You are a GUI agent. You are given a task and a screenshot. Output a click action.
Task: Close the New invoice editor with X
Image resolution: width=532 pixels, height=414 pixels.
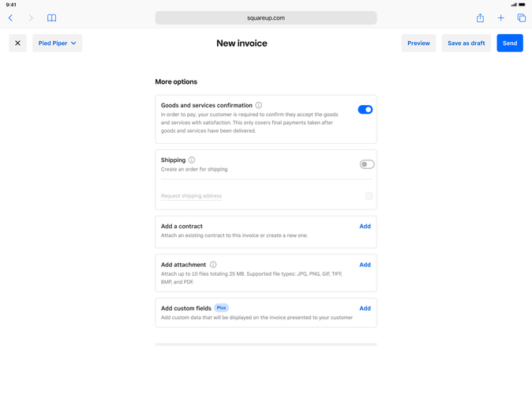[17, 43]
